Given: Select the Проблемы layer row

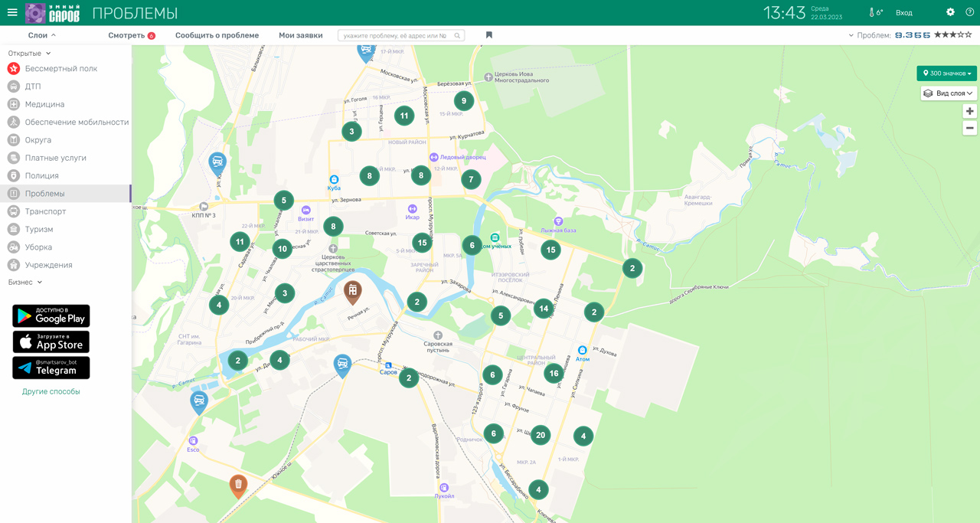Looking at the screenshot, I should click(x=66, y=194).
